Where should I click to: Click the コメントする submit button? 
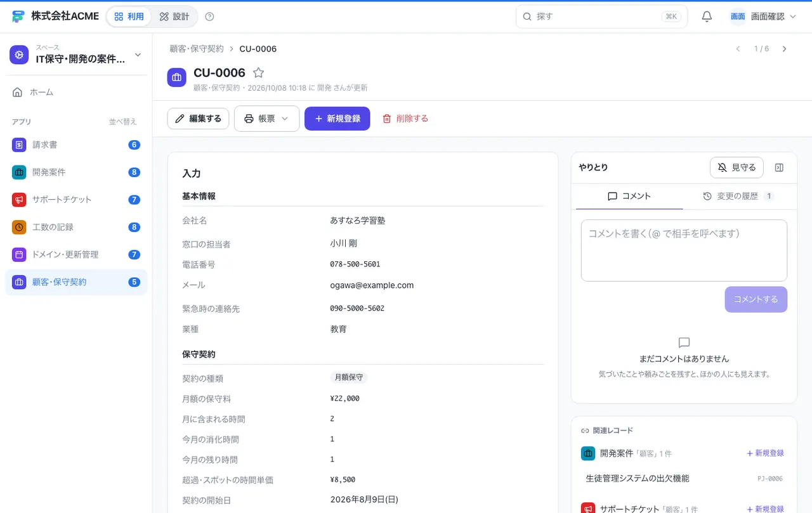coord(756,299)
